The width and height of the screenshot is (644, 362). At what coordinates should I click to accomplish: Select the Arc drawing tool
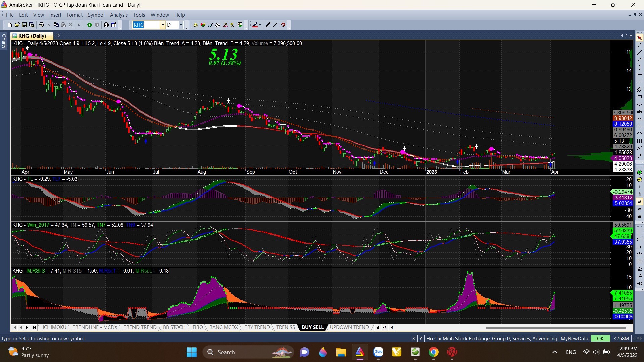tap(639, 134)
